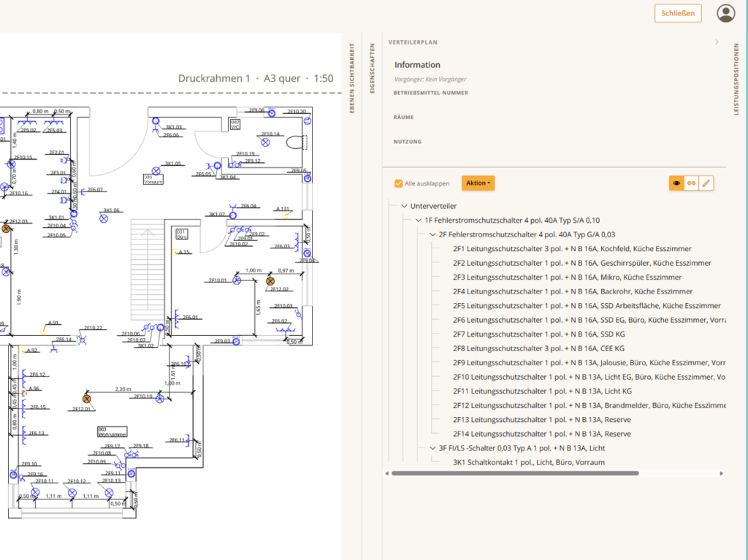Toggle the Alle ausklappen checkbox
The width and height of the screenshot is (748, 560).
(398, 184)
